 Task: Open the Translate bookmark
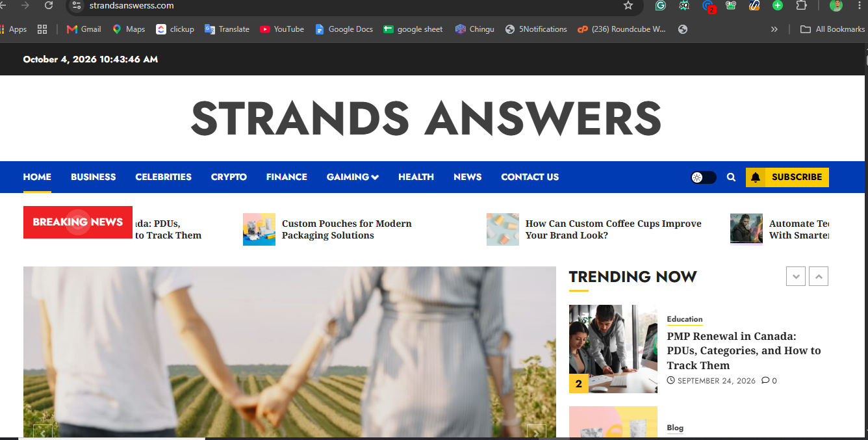point(227,29)
